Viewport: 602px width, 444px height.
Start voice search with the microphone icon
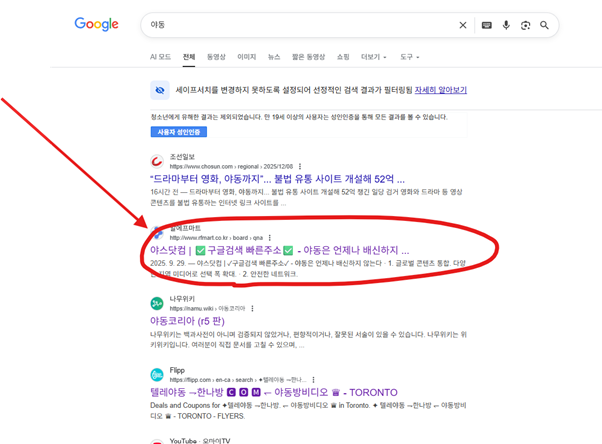507,25
